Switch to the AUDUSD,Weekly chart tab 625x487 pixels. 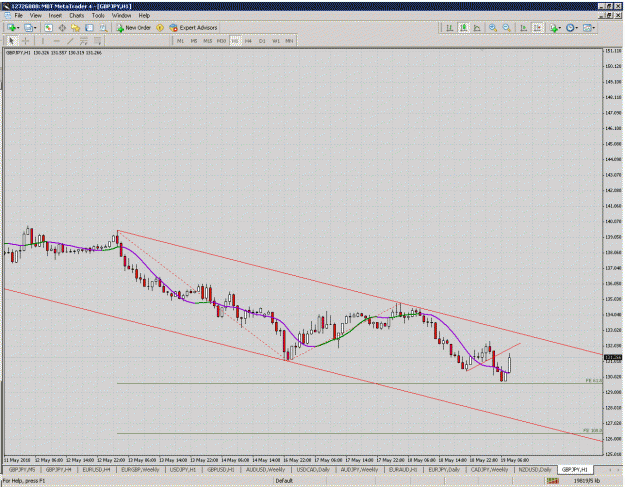pos(265,470)
